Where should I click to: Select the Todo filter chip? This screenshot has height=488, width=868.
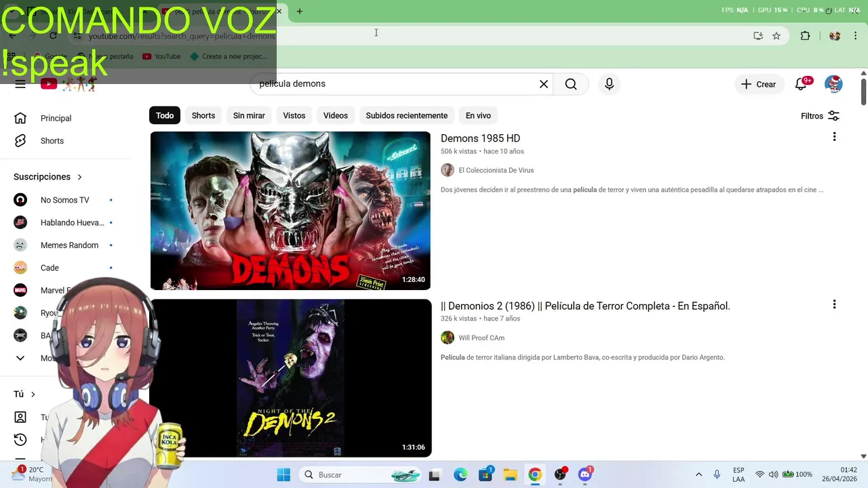[x=165, y=115]
